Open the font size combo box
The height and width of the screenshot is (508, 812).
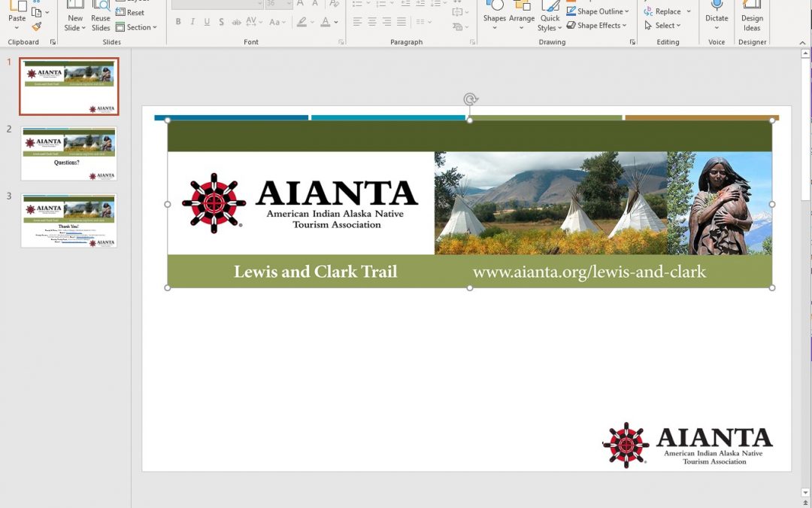point(279,5)
